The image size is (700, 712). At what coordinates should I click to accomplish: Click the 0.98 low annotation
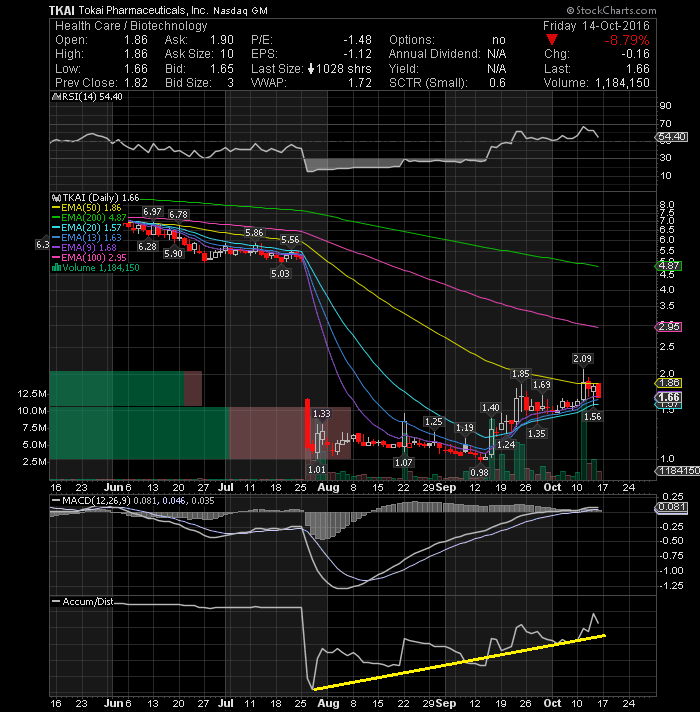click(479, 473)
